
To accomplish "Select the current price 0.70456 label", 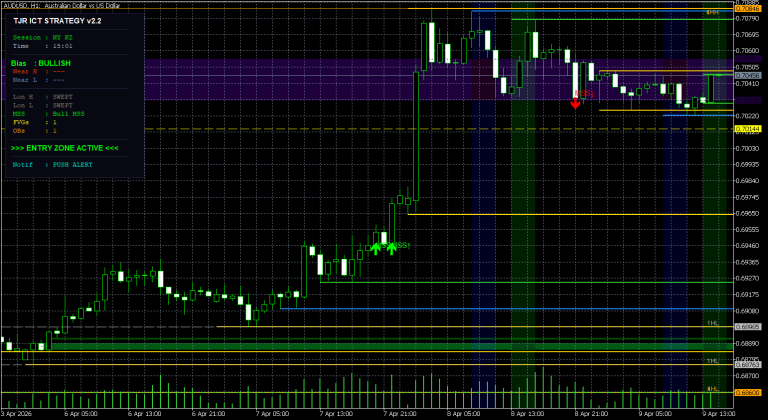I will point(748,75).
